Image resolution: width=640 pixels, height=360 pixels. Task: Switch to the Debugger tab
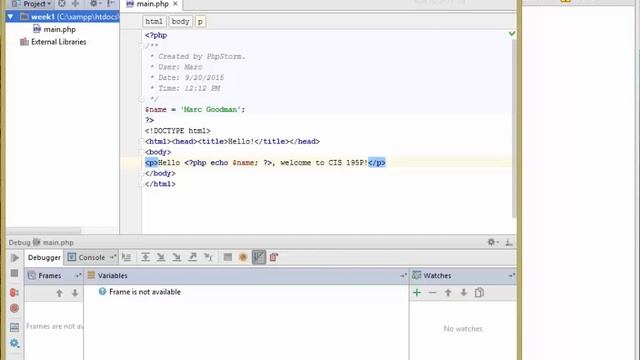pos(44,258)
